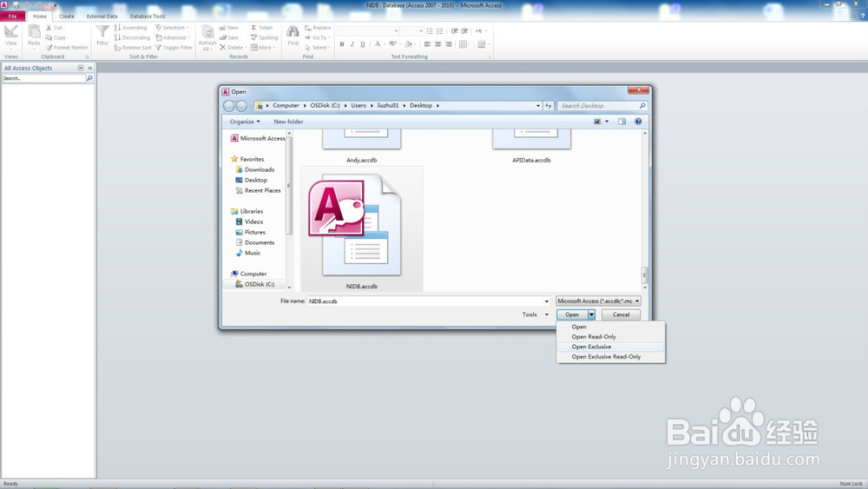
Task: Toggle center text alignment
Action: [x=437, y=44]
